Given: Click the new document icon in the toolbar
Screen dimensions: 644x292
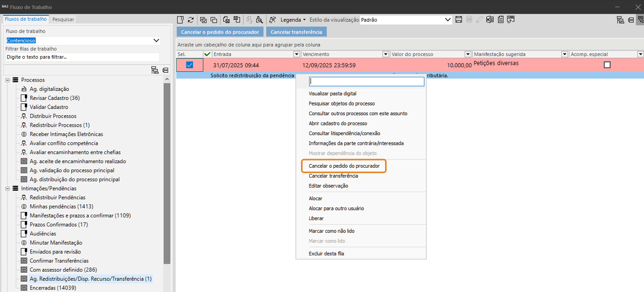Looking at the screenshot, I should click(x=180, y=20).
